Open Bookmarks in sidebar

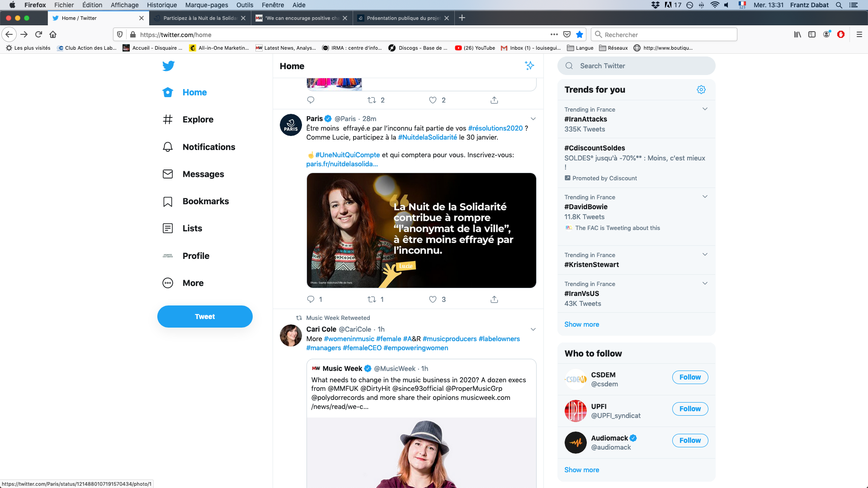click(x=196, y=201)
